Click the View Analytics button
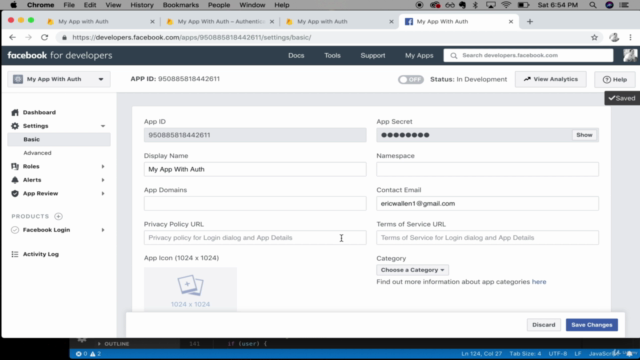640x360 pixels. (x=551, y=79)
